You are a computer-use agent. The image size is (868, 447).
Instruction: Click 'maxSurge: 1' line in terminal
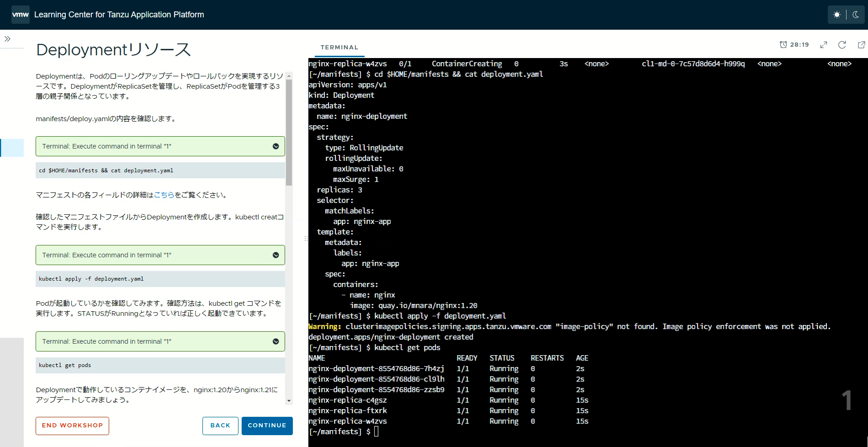click(356, 180)
